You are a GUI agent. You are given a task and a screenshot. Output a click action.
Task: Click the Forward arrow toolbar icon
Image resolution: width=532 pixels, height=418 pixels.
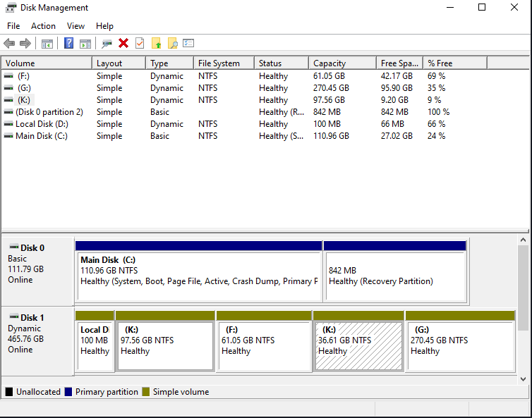pos(25,44)
